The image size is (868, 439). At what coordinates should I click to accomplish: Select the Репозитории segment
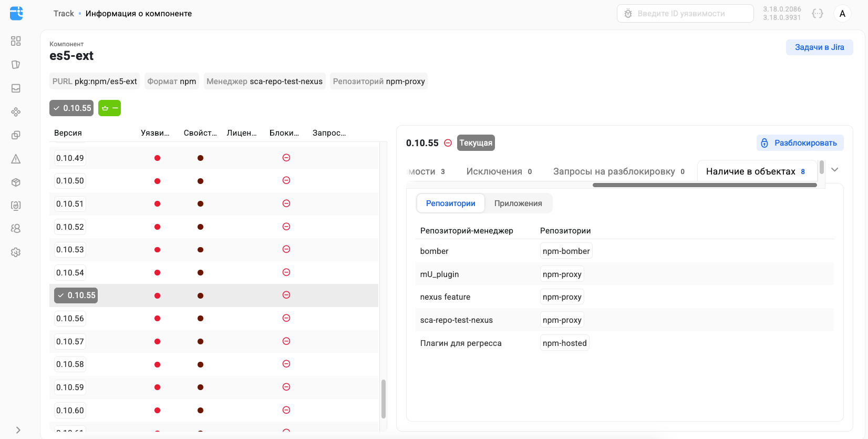coord(450,203)
